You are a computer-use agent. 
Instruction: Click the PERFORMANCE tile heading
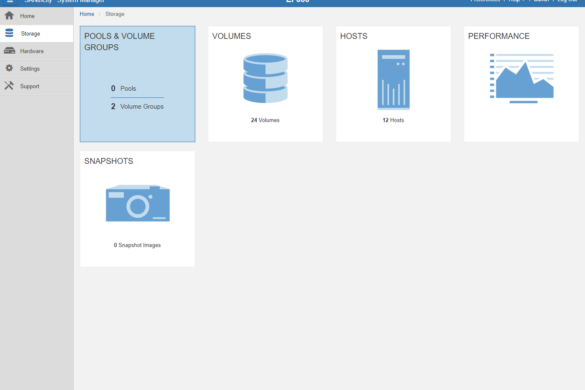499,36
